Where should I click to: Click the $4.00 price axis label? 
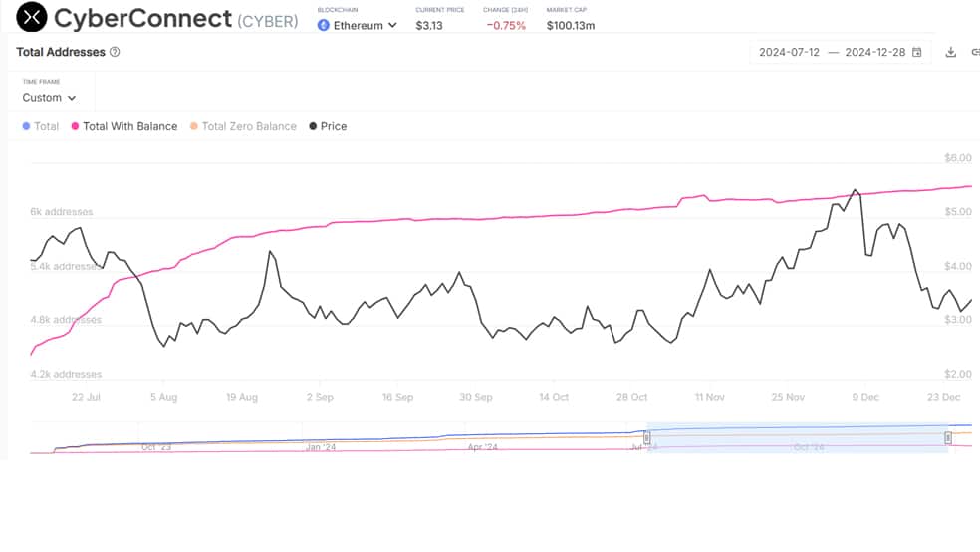(x=958, y=266)
